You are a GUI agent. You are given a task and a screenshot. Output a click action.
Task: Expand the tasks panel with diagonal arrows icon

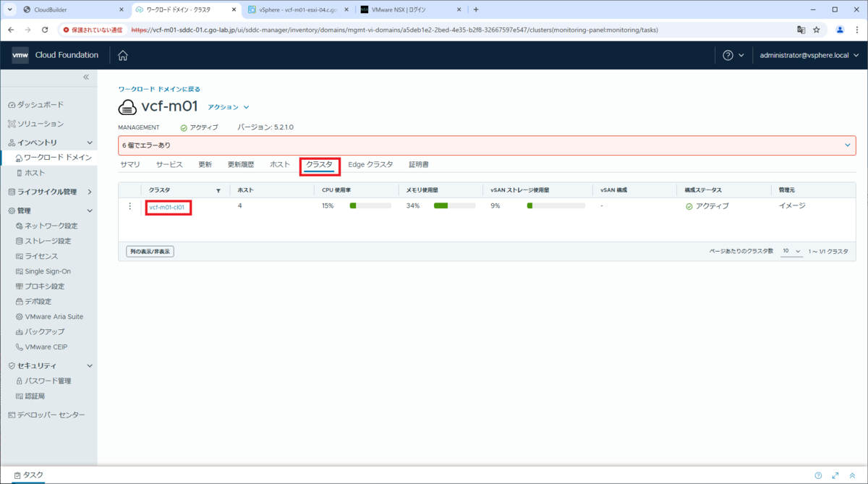pos(835,475)
